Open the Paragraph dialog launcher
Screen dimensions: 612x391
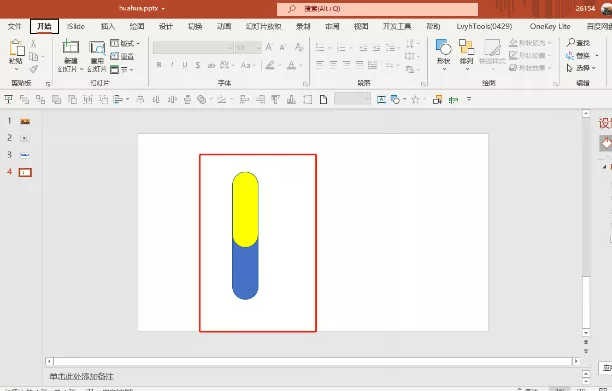(x=423, y=84)
